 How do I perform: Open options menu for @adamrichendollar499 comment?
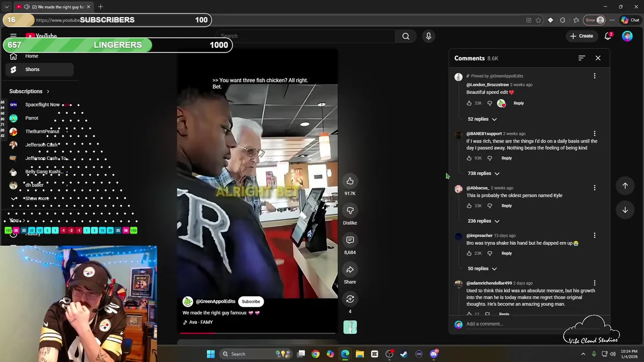594,283
